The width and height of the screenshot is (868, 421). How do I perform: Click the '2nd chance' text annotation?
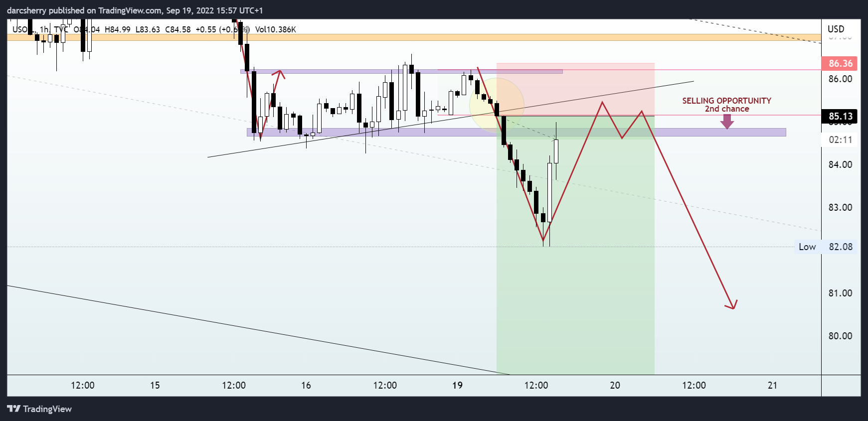(726, 109)
